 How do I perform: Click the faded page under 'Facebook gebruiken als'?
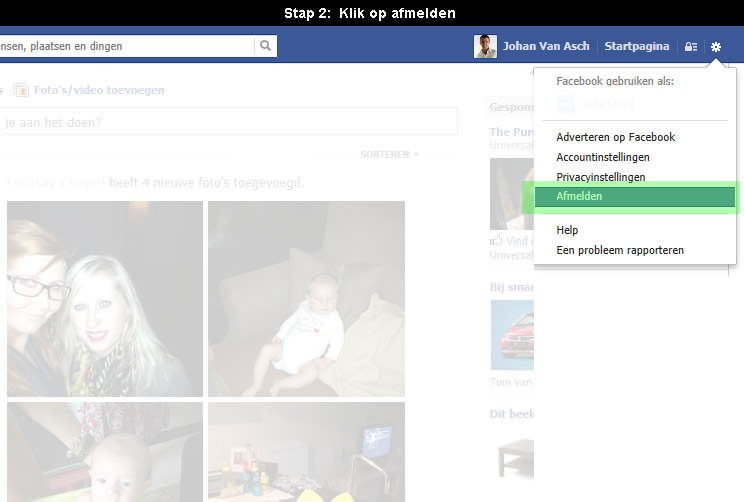pos(595,104)
